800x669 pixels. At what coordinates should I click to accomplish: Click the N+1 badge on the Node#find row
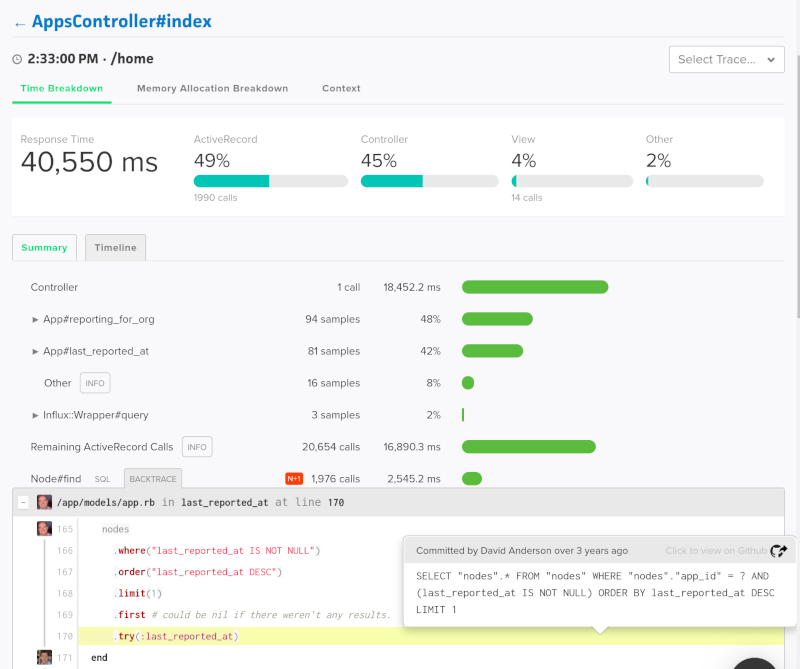pos(294,479)
